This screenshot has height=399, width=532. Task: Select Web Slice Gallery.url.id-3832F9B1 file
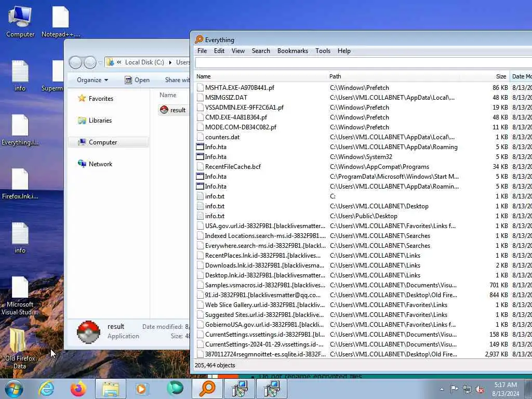tap(264, 304)
